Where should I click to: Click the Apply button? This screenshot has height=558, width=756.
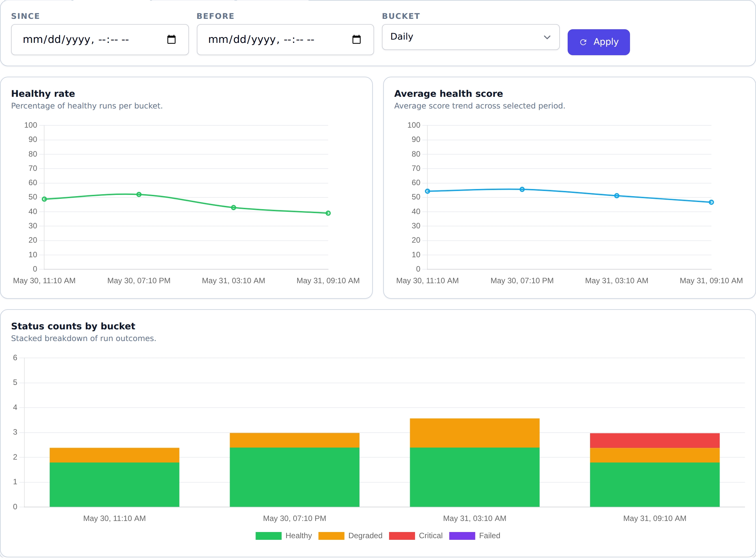click(x=598, y=42)
